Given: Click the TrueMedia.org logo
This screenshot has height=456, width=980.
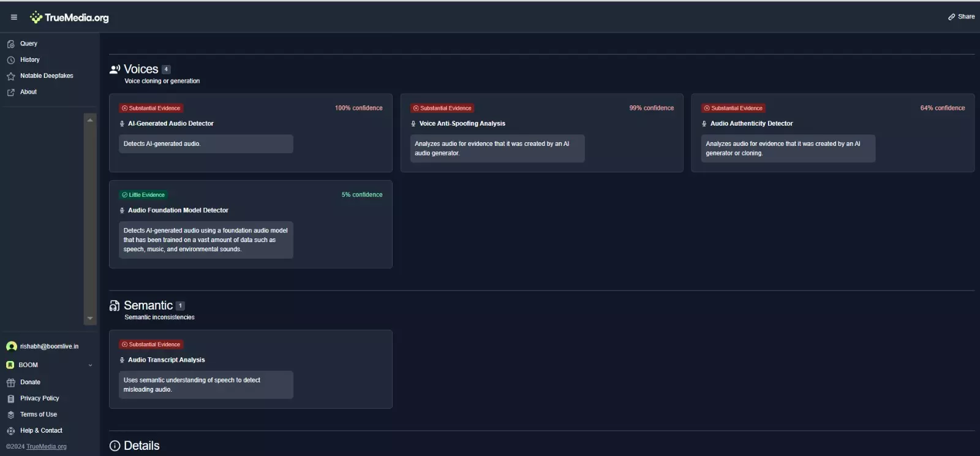Looking at the screenshot, I should (x=70, y=18).
